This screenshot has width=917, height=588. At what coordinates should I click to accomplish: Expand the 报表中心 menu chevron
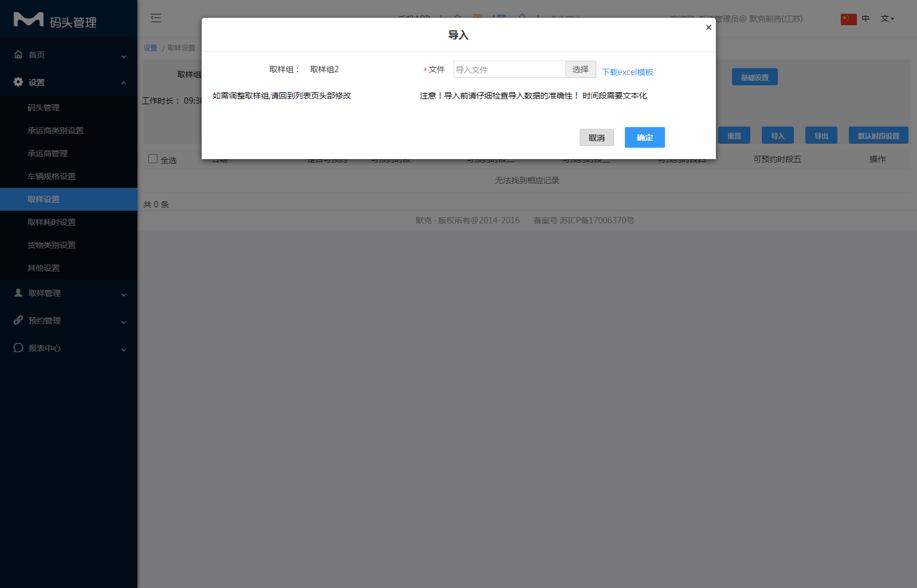124,349
